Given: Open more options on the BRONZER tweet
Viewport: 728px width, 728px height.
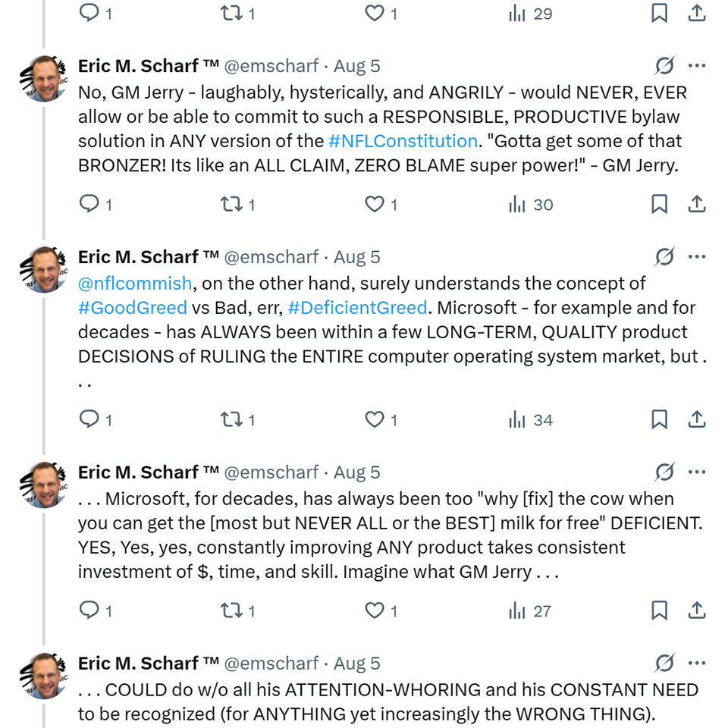Looking at the screenshot, I should tap(697, 66).
